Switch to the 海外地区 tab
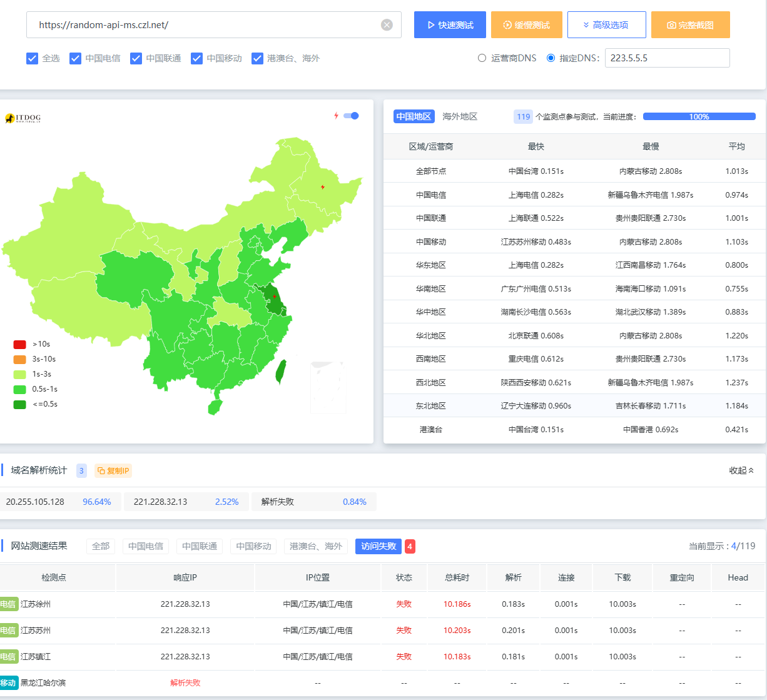 (x=460, y=116)
